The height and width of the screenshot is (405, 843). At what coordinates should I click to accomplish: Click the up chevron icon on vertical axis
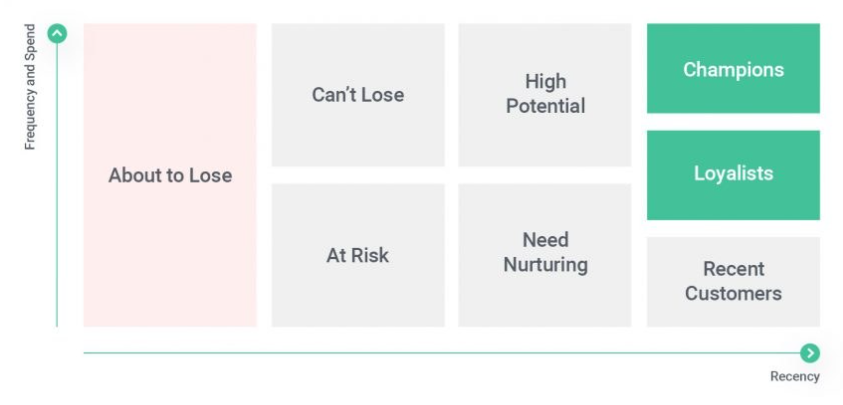(x=57, y=34)
